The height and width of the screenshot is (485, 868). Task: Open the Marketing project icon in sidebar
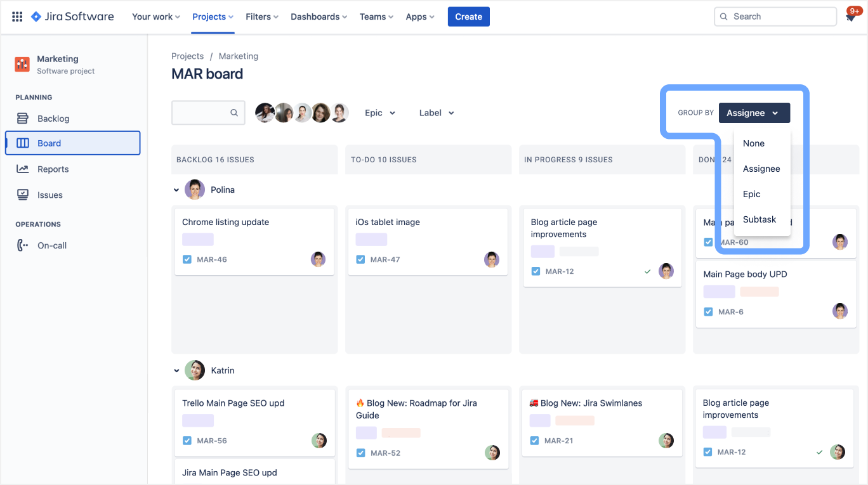point(22,64)
